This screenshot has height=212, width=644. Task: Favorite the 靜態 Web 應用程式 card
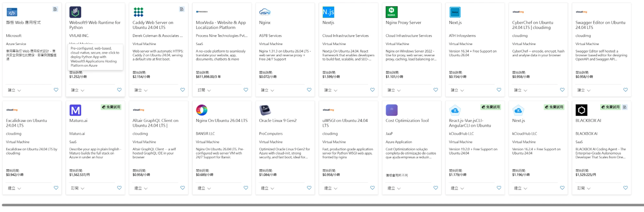[56, 90]
